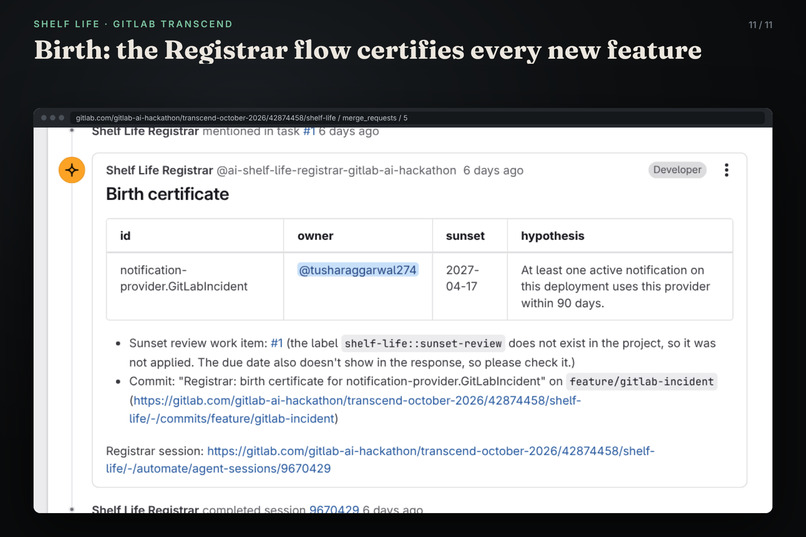Open completed session 9670429 link
Viewport: 806px width, 537px height.
[334, 509]
